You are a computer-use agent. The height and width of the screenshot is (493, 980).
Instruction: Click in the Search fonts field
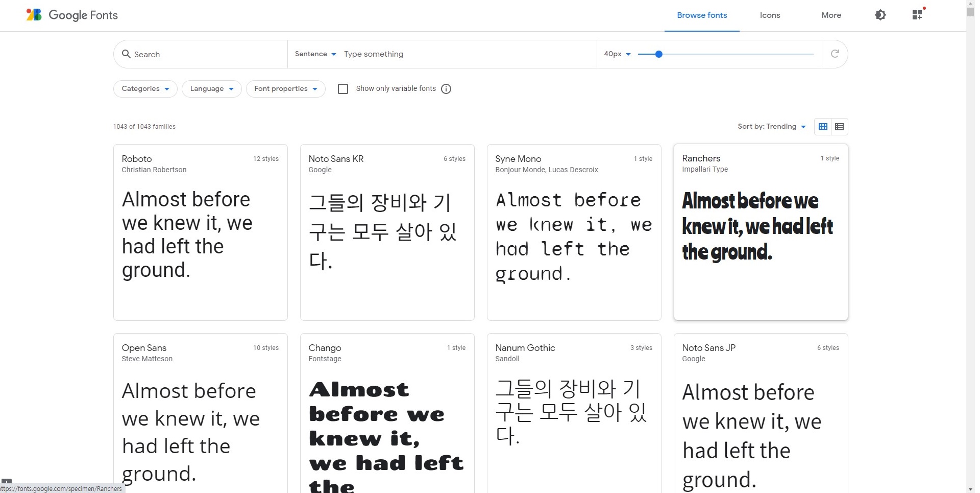click(x=201, y=54)
